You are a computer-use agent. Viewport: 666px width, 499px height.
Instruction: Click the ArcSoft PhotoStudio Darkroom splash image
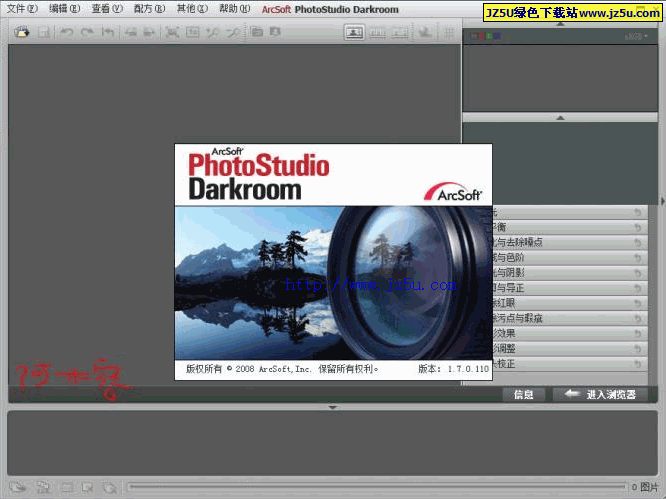coord(333,262)
